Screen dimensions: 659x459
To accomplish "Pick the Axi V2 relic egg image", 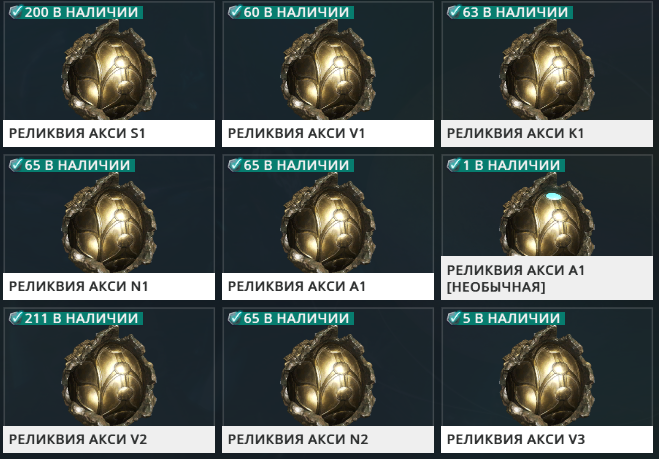I will tap(109, 376).
